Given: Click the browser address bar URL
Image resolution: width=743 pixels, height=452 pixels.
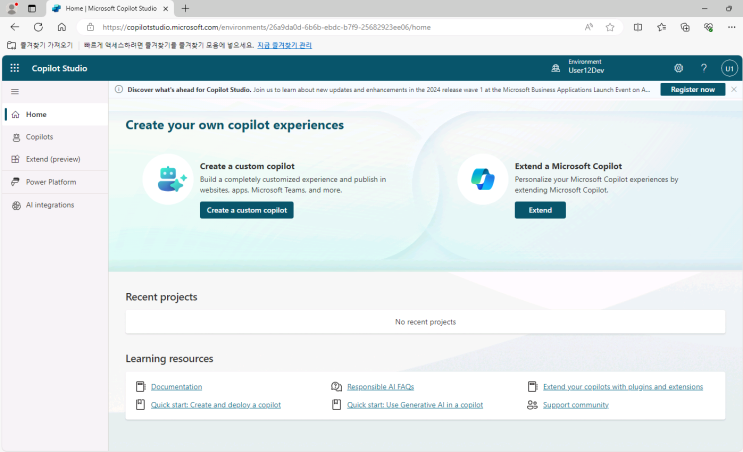Looking at the screenshot, I should pos(267,27).
